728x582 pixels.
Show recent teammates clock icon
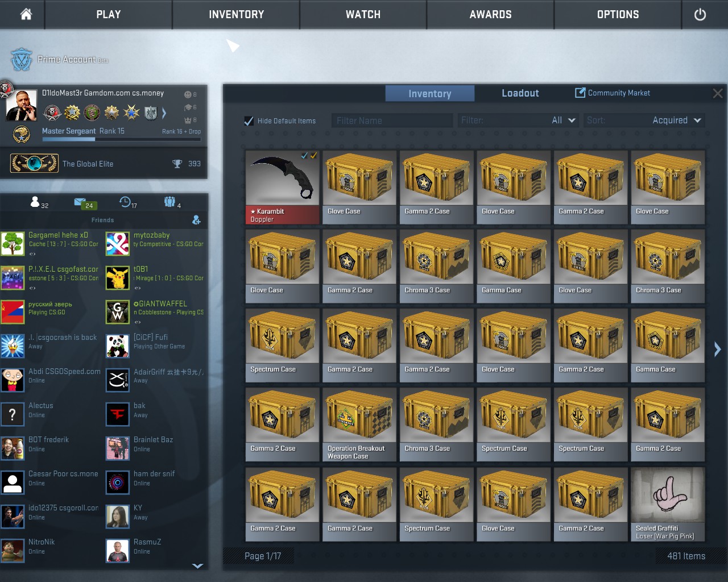125,201
